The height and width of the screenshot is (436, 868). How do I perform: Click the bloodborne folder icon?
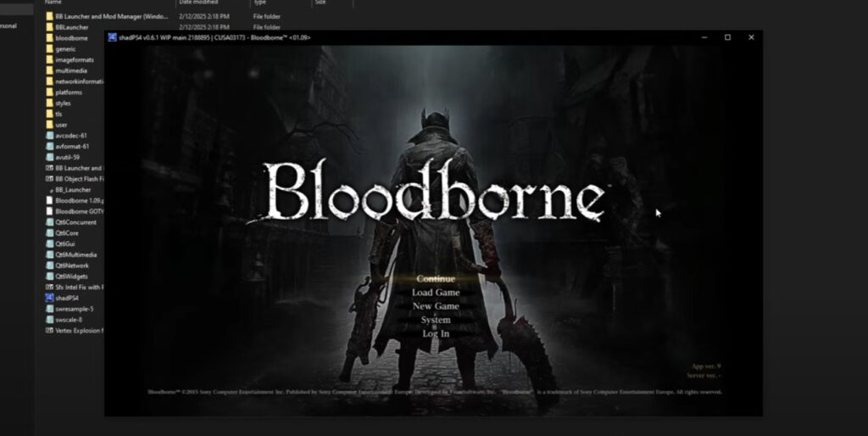[x=50, y=38]
